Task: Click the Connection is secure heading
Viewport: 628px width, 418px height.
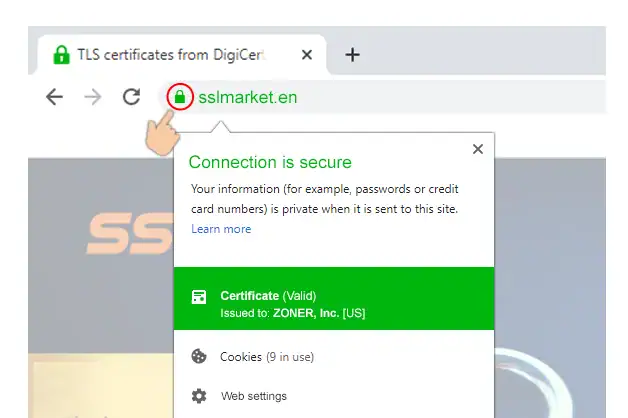Action: [270, 162]
